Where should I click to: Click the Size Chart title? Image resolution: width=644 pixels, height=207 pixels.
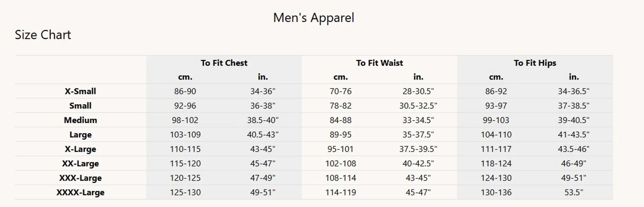pos(43,35)
